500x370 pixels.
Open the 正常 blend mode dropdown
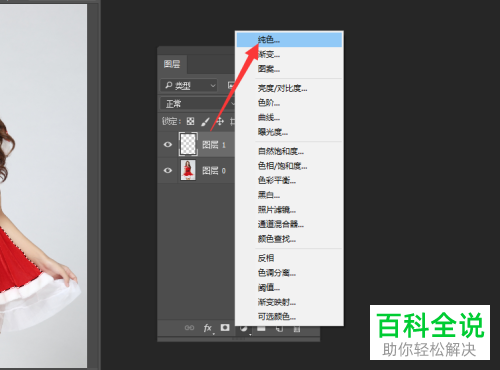198,104
